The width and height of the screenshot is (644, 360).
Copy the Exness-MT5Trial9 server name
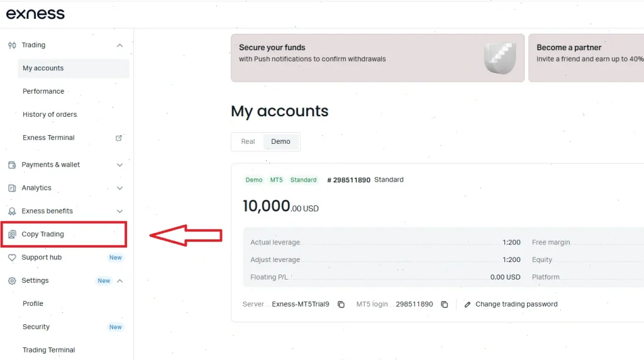341,304
